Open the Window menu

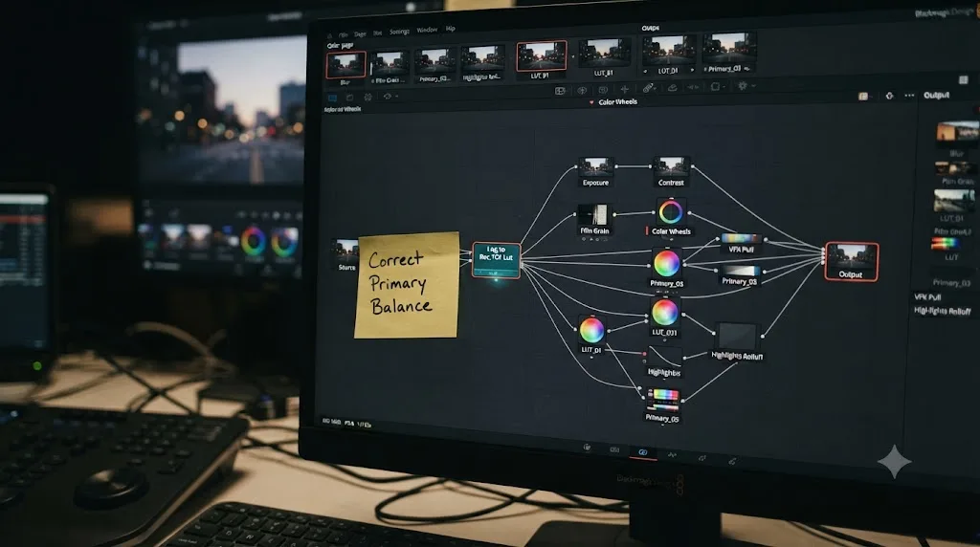(427, 30)
